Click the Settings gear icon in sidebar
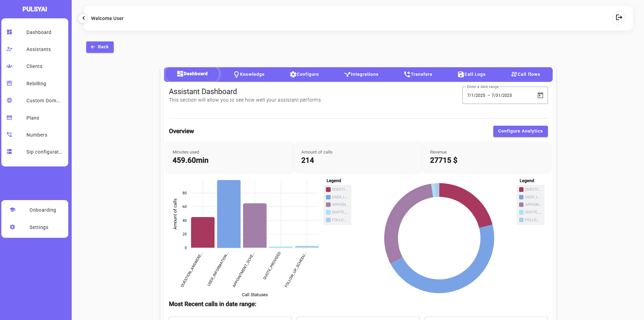The height and width of the screenshot is (320, 644). [x=13, y=227]
